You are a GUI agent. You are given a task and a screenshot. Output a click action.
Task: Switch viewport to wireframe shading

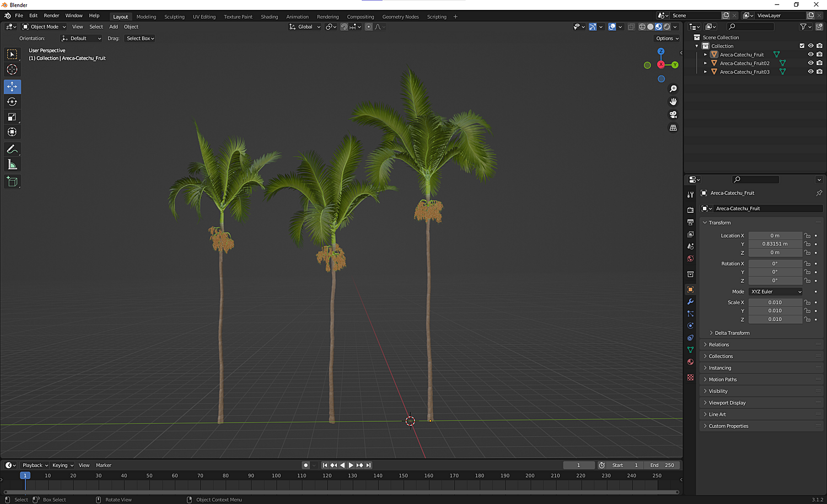click(x=642, y=27)
